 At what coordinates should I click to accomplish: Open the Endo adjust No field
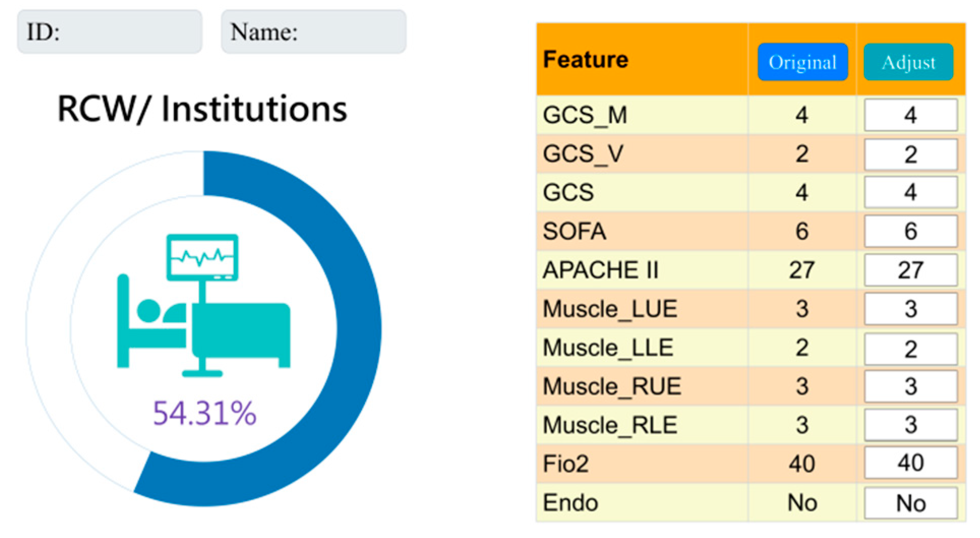[x=910, y=503]
